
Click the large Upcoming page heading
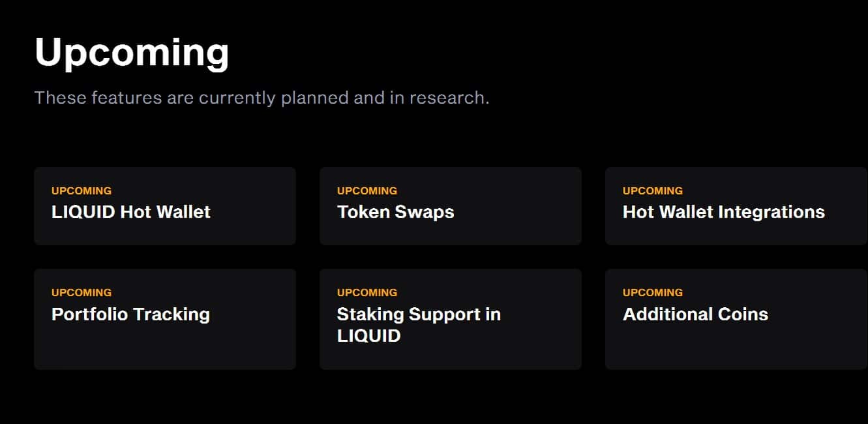point(132,52)
